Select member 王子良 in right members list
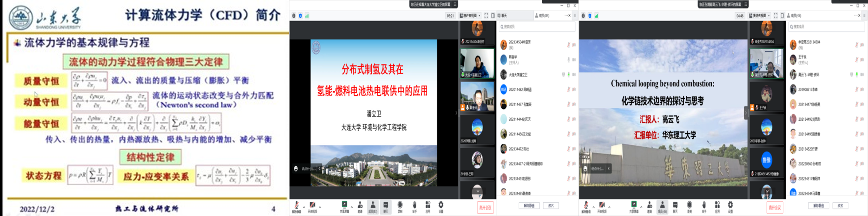This screenshot has width=868, height=216. point(826,59)
